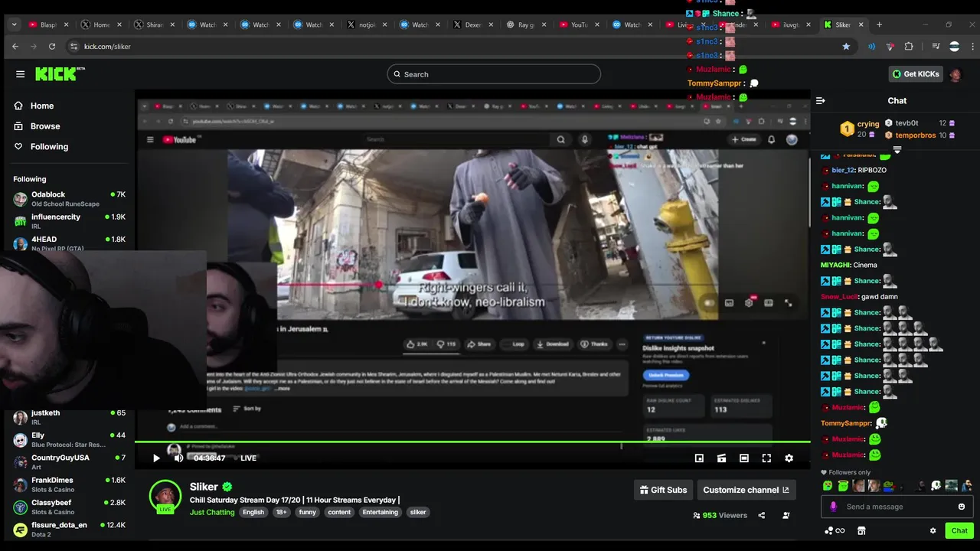Open justketh in the Following list
The width and height of the screenshot is (980, 551).
click(69, 417)
